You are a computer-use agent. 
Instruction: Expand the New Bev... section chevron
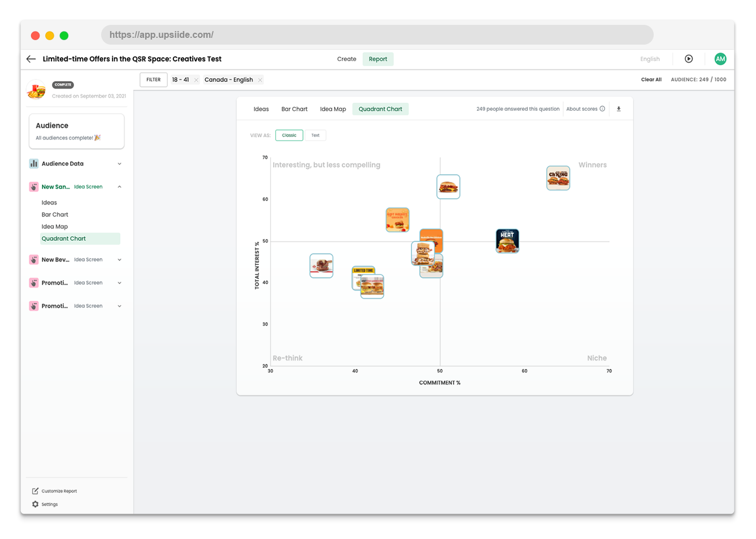point(119,260)
